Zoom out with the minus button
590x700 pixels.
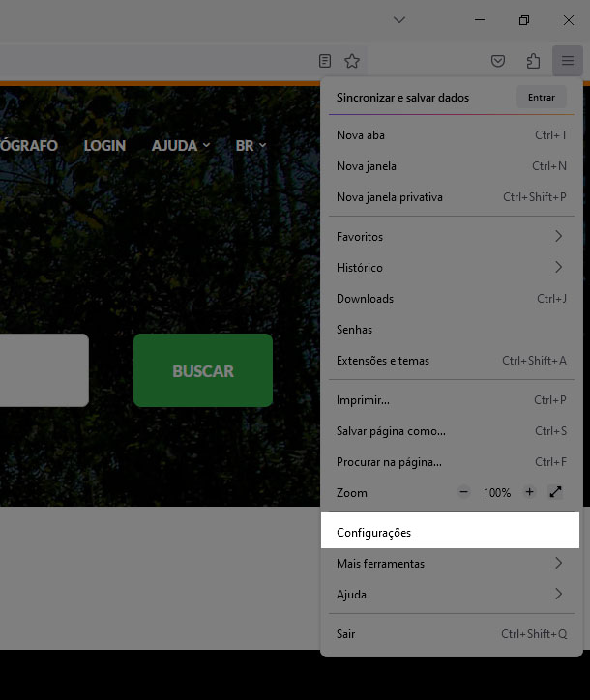coord(463,492)
